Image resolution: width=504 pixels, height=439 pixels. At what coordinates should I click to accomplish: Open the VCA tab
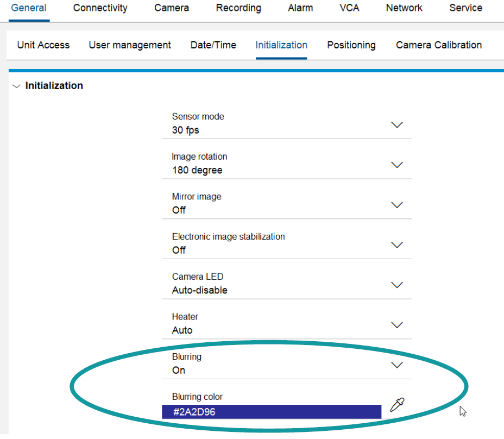(349, 8)
